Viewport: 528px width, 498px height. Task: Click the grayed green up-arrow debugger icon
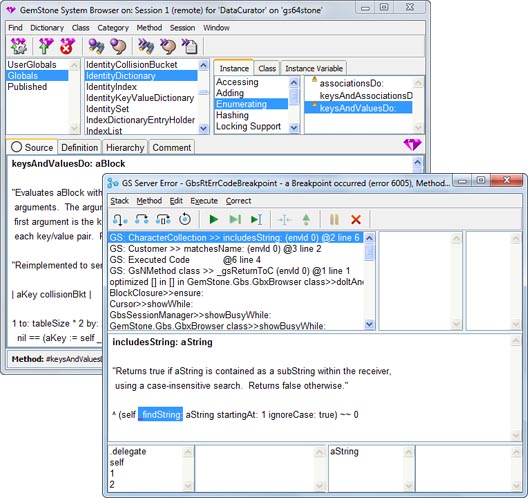click(x=306, y=220)
